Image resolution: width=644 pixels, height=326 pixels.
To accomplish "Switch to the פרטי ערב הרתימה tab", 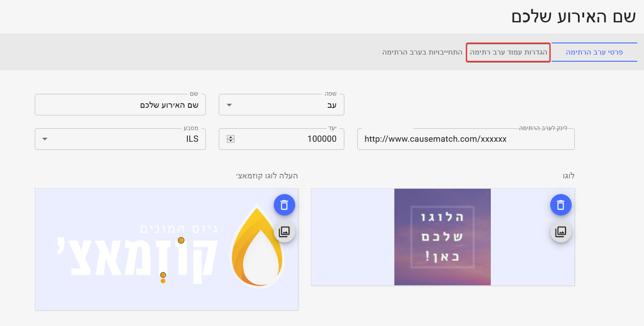I will click(x=594, y=52).
